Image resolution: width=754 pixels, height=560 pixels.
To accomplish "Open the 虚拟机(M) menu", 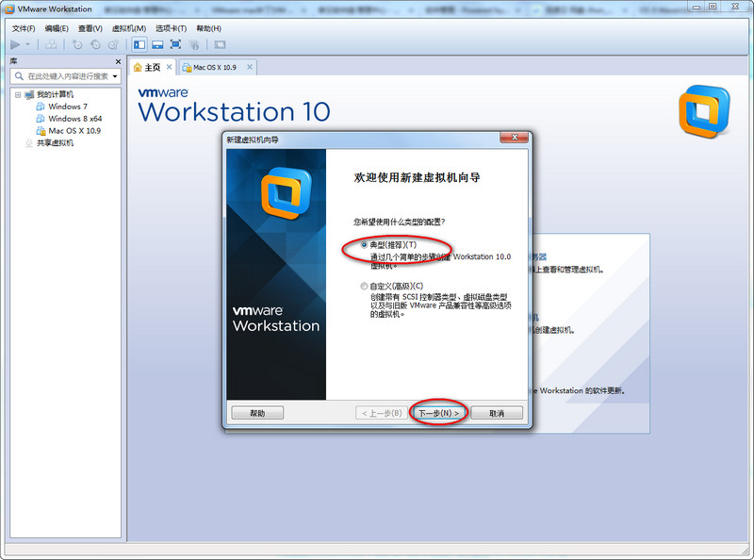I will click(x=129, y=28).
